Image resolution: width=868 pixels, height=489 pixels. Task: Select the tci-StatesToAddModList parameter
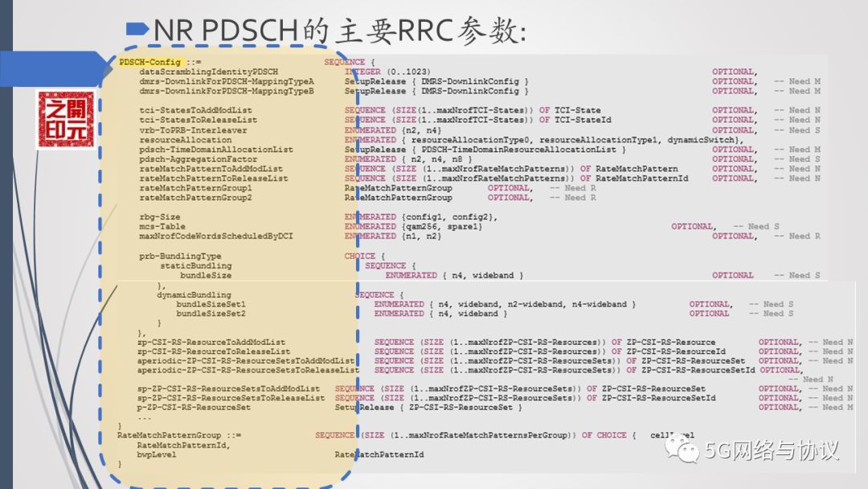[x=195, y=110]
